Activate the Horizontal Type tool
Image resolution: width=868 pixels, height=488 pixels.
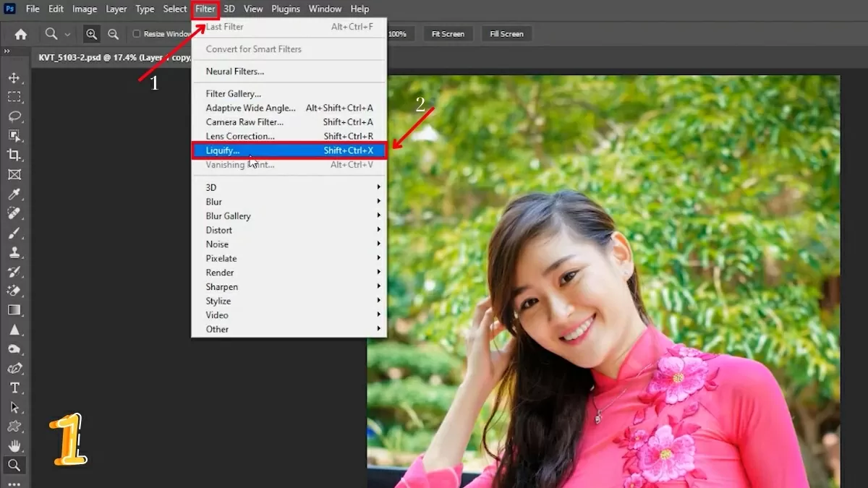(14, 388)
